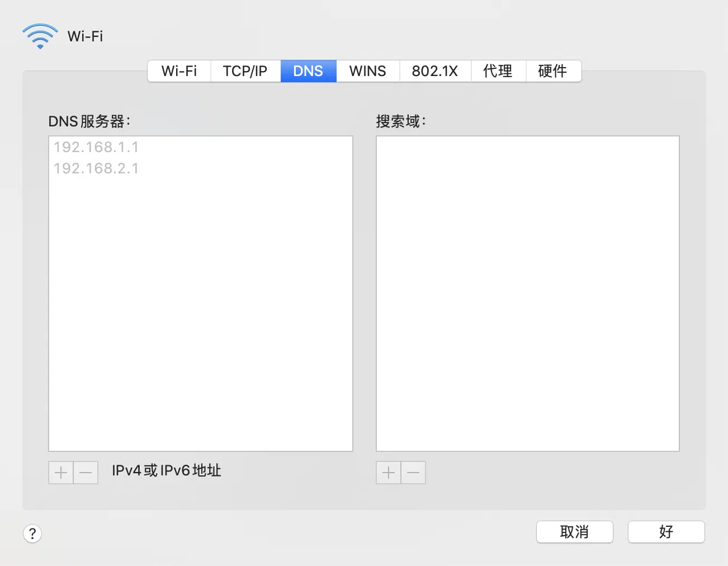Add a search domain with plus button
This screenshot has height=566, width=728.
pos(389,473)
